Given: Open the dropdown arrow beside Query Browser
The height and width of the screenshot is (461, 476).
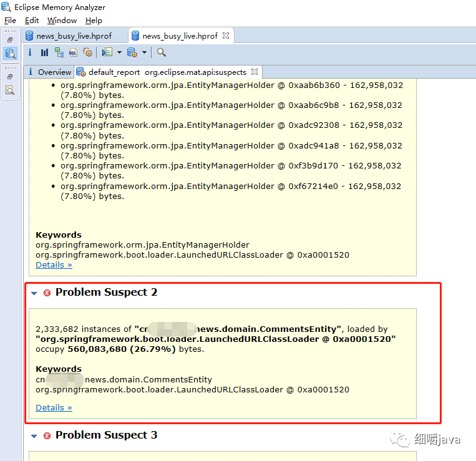Looking at the screenshot, I should pyautogui.click(x=144, y=52).
